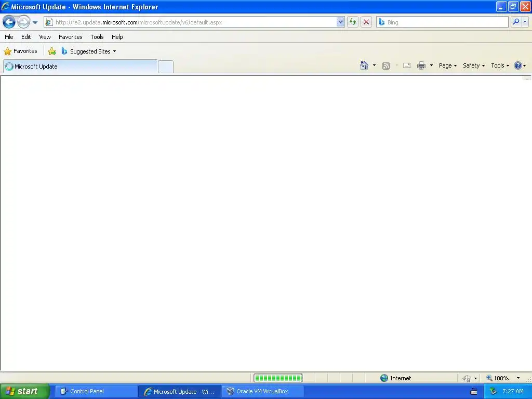Click the Forward navigation arrow
532x399 pixels.
(23, 22)
